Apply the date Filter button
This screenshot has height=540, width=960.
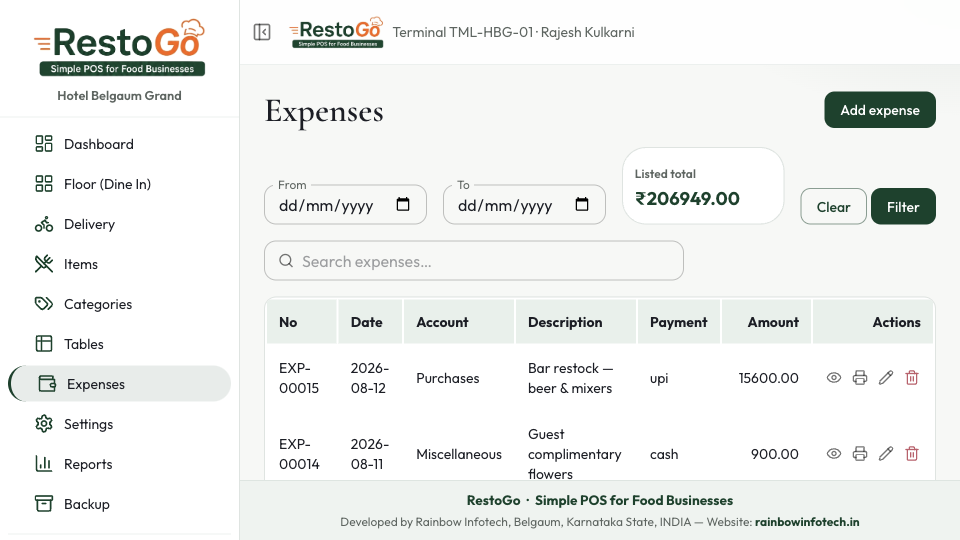(x=903, y=207)
